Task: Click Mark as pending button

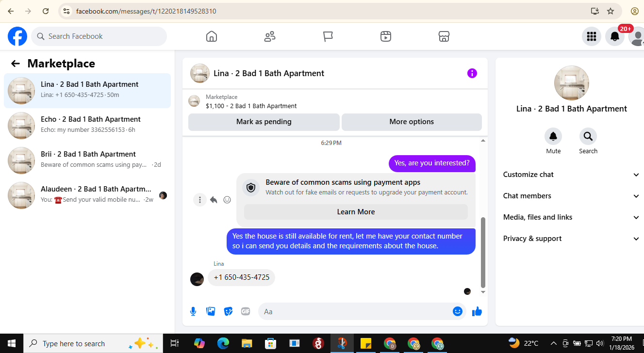Action: [264, 122]
